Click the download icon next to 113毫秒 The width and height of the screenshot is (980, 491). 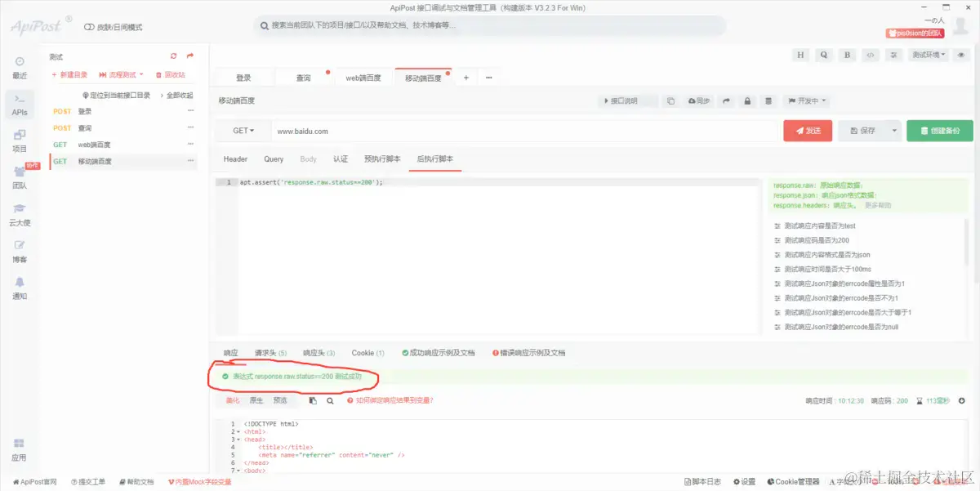point(961,401)
